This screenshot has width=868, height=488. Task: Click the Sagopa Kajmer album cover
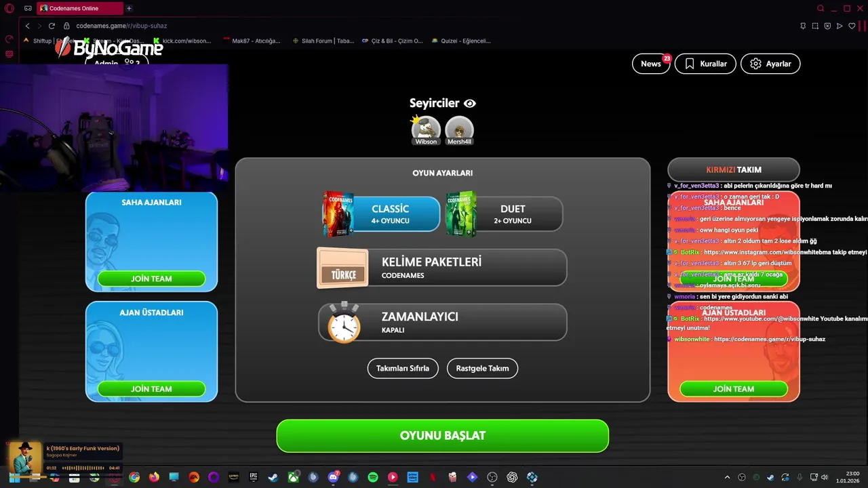(x=25, y=457)
